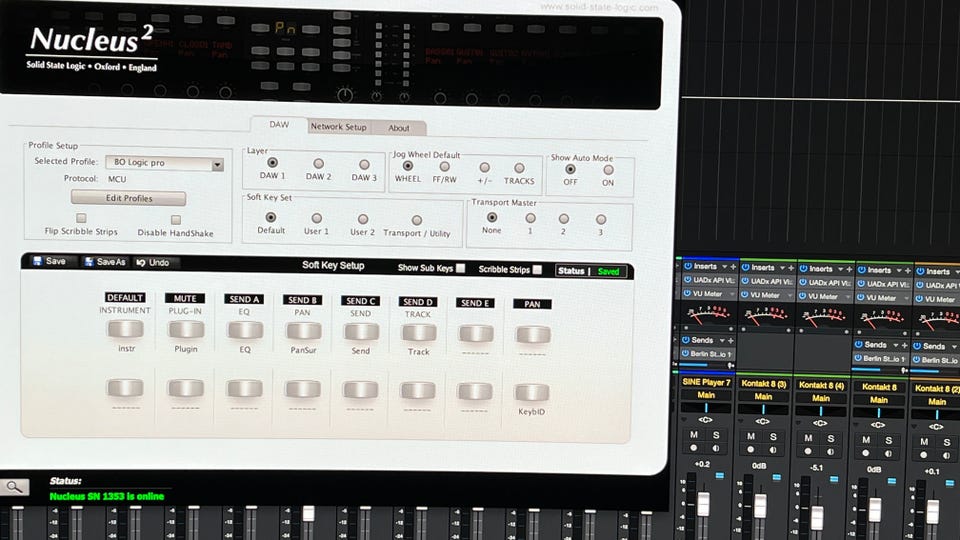The image size is (960, 540).
Task: Open Main output slot on Kontakt 8 (3)
Action: [x=763, y=397]
